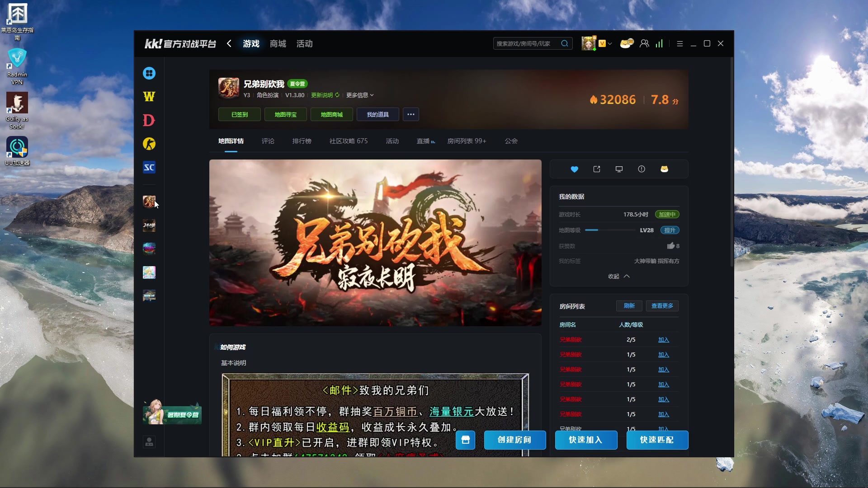Click the monitor desktop shortcut icon
Screen dimensions: 868x488
pos(619,169)
